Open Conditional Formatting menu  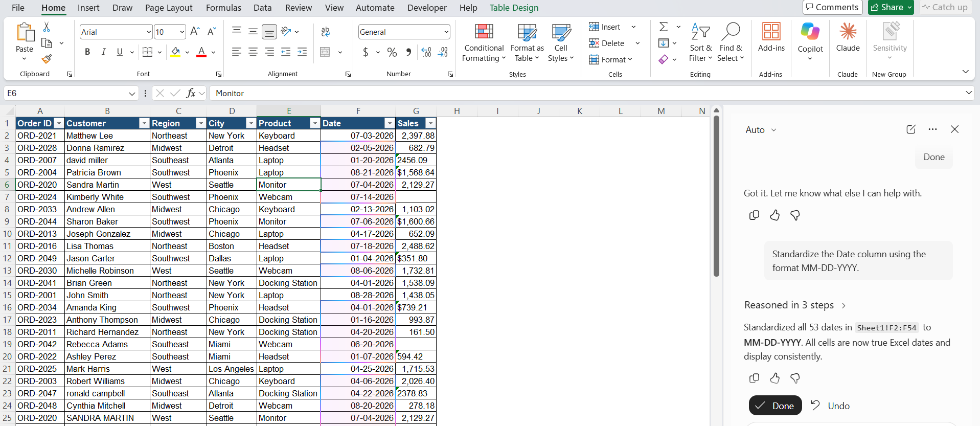[484, 43]
